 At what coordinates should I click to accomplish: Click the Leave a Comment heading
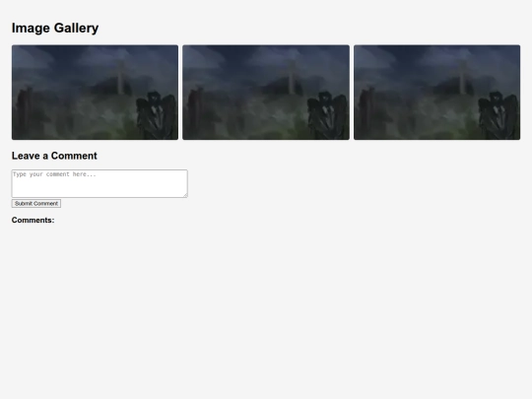pyautogui.click(x=54, y=156)
